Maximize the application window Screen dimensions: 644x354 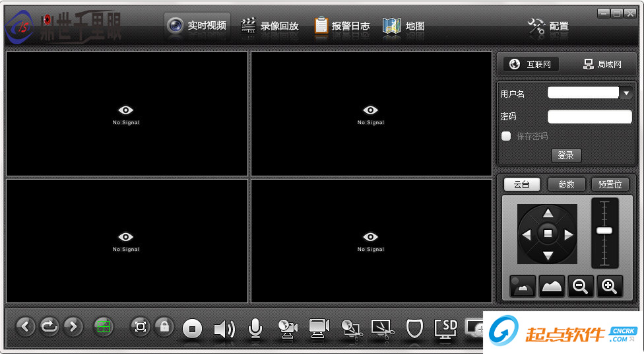coord(616,13)
